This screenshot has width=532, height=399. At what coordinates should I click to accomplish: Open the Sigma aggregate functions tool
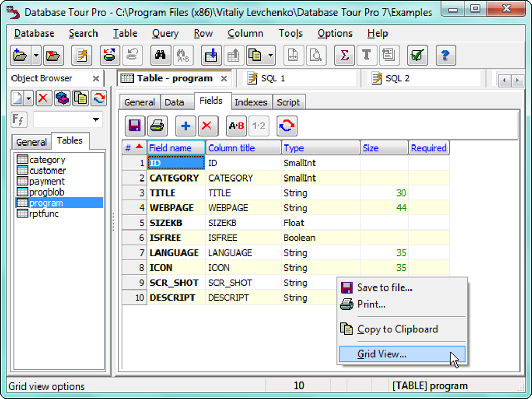(x=344, y=55)
